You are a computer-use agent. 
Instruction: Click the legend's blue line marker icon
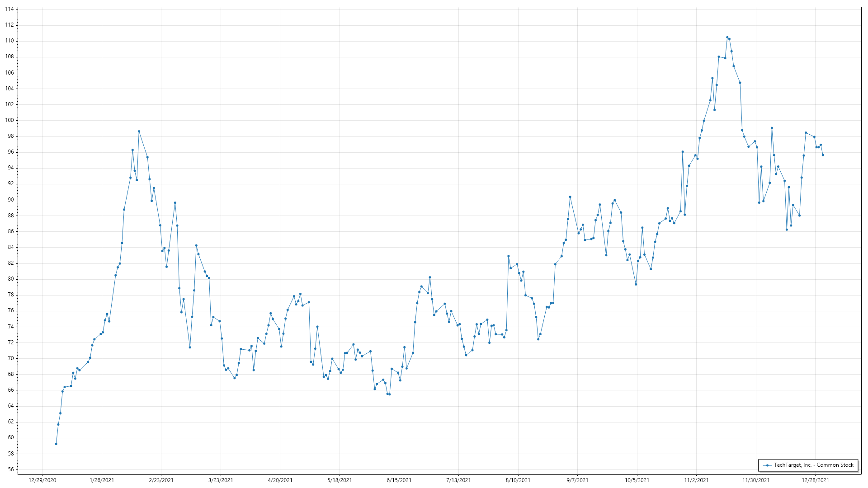pyautogui.click(x=767, y=465)
